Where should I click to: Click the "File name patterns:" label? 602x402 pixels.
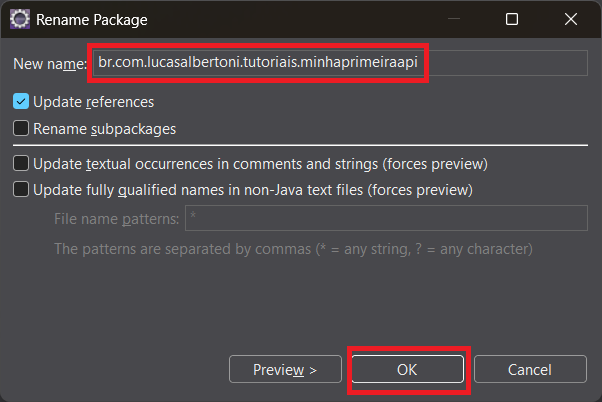click(117, 218)
